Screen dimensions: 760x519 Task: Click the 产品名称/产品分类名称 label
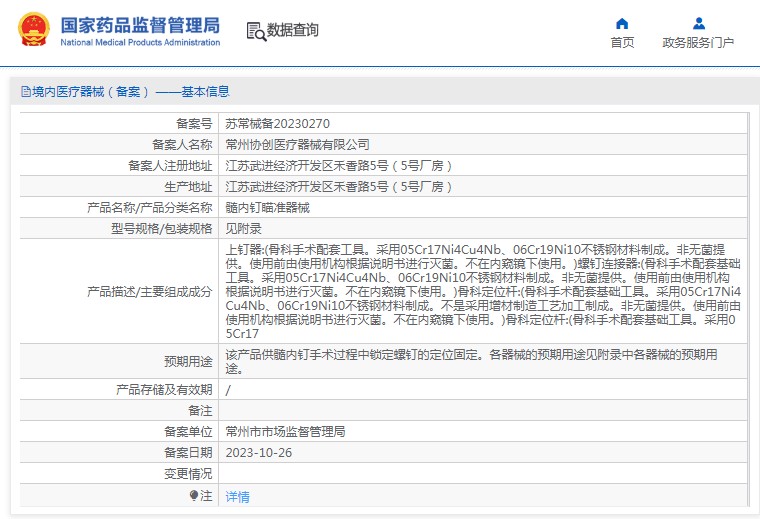150,208
